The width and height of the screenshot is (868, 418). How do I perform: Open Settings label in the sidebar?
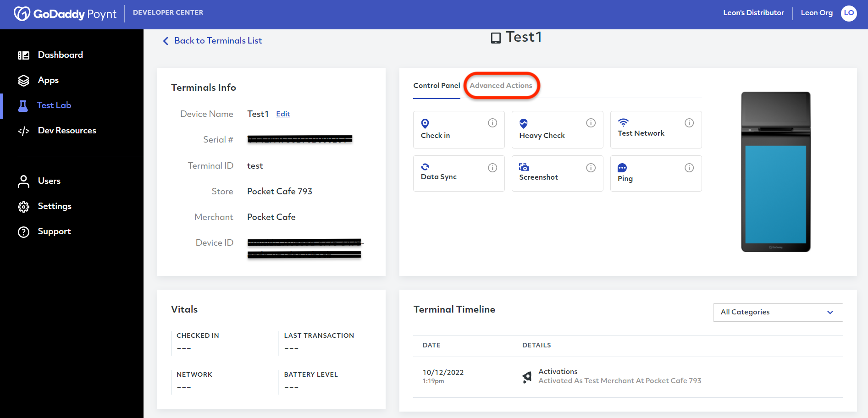click(x=55, y=206)
